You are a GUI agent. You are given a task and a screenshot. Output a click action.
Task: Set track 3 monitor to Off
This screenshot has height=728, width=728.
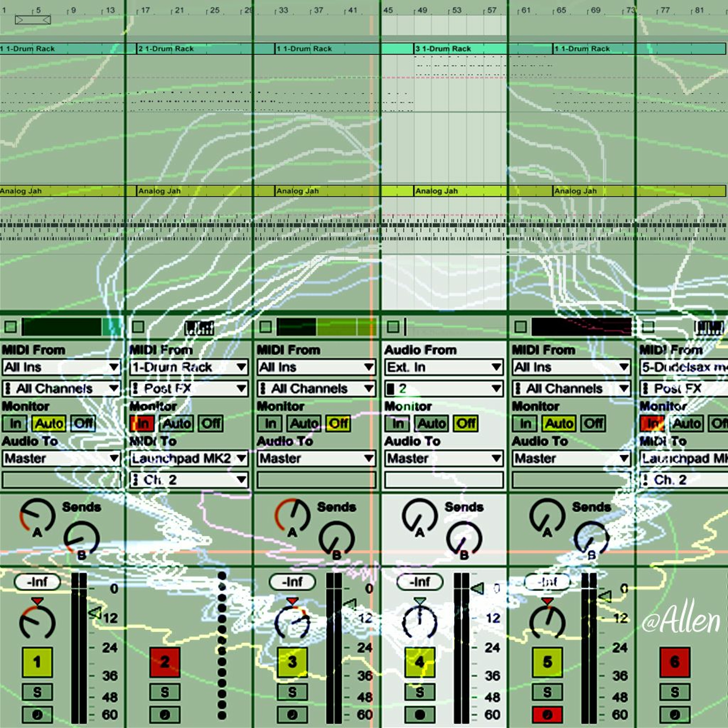338,423
